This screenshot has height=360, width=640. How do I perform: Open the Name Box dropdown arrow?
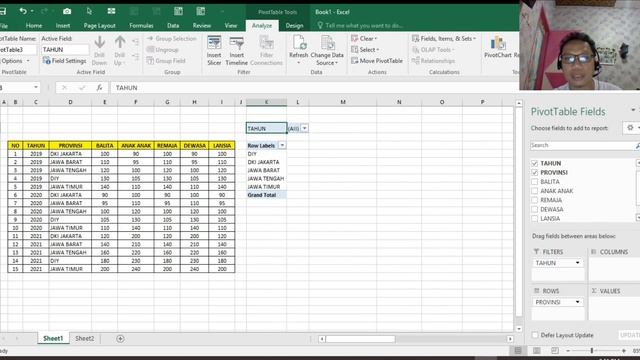click(36, 87)
